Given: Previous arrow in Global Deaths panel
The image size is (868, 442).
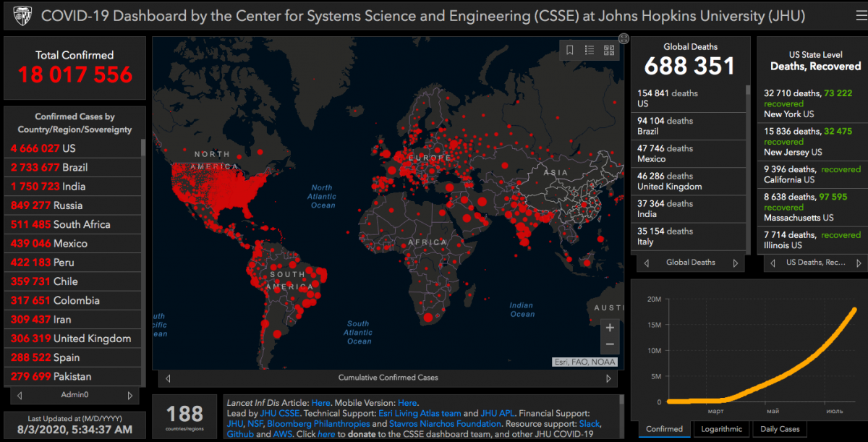Looking at the screenshot, I should point(646,263).
